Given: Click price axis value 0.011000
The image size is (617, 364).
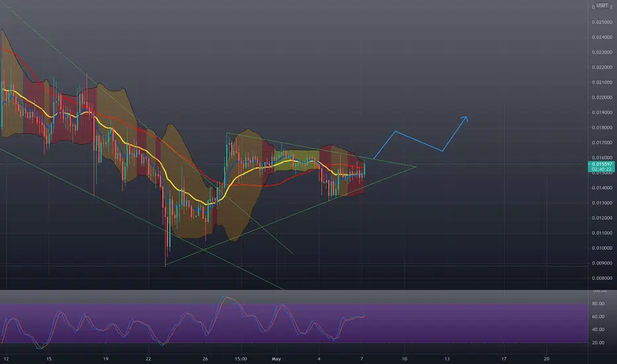Looking at the screenshot, I should pyautogui.click(x=602, y=233).
